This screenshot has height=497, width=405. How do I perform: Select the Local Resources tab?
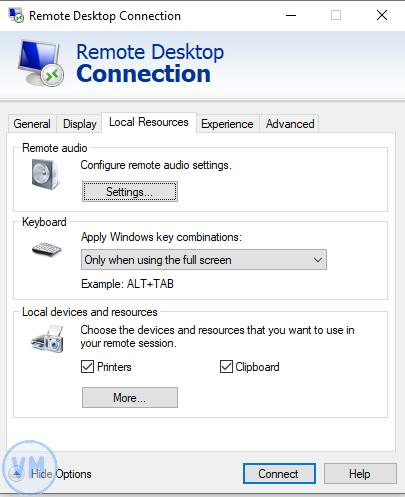click(x=149, y=122)
